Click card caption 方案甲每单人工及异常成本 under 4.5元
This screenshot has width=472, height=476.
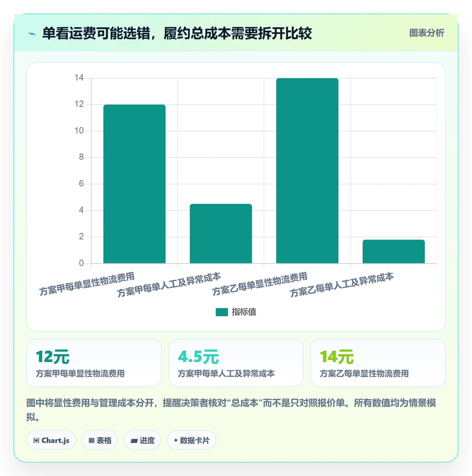226,374
